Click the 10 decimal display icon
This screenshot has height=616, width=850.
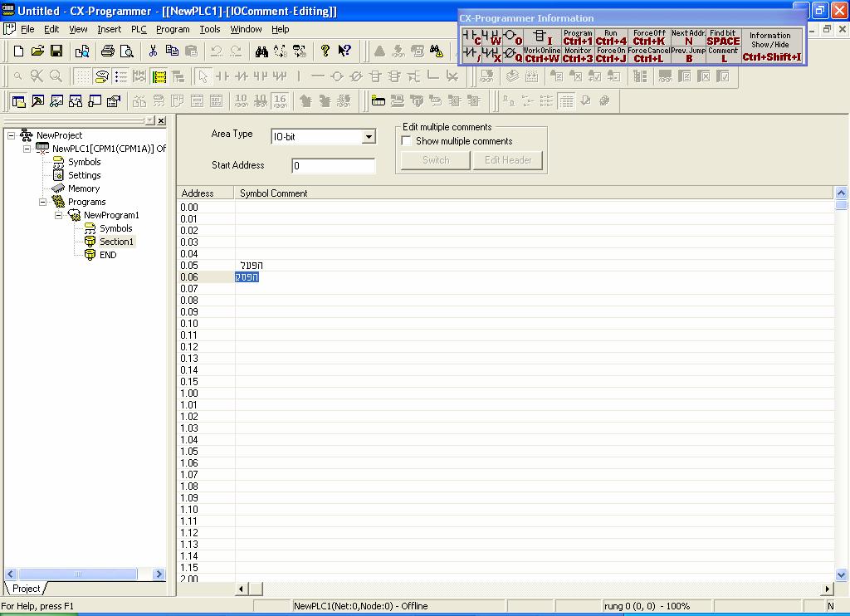click(241, 100)
